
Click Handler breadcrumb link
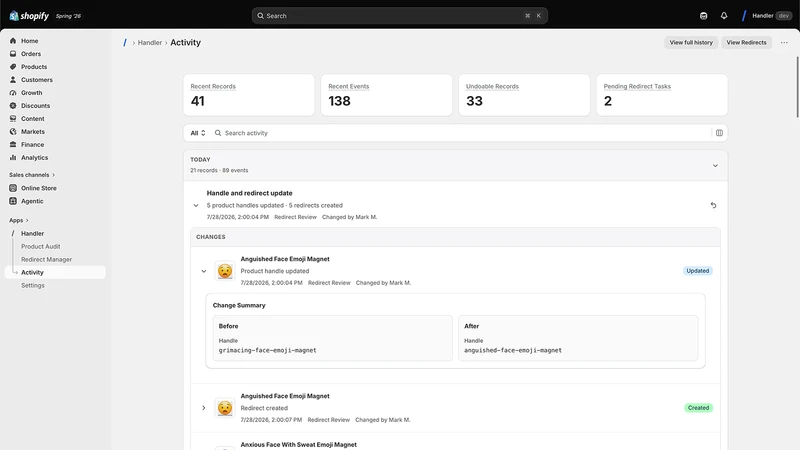pyautogui.click(x=149, y=43)
